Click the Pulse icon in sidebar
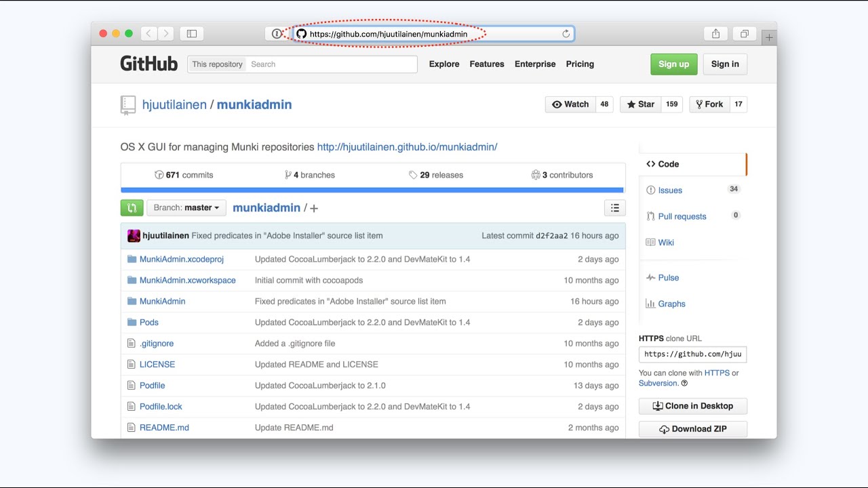Viewport: 868px width, 488px height. pos(651,278)
